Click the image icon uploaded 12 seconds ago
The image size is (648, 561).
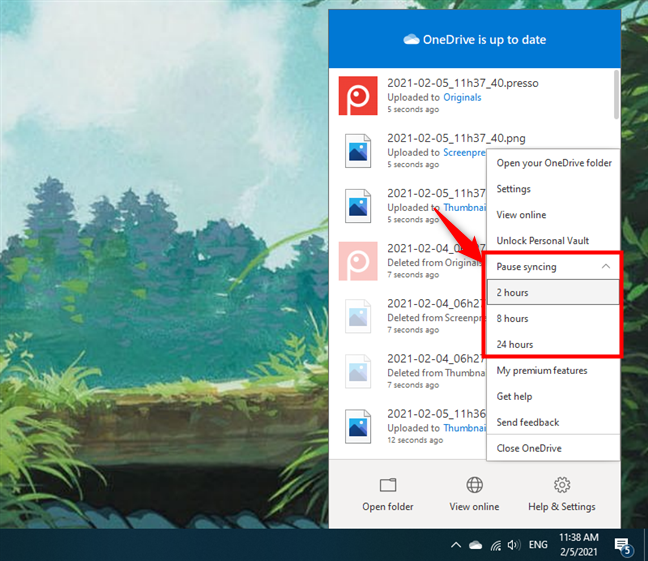point(358,426)
